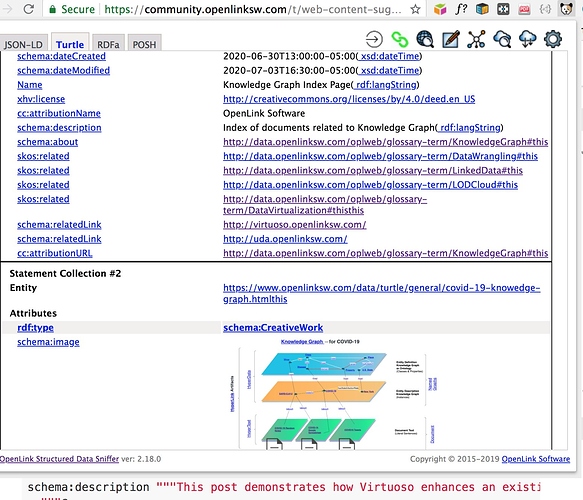The image size is (583, 500).
Task: Click the schema:about property link
Action: tap(48, 142)
